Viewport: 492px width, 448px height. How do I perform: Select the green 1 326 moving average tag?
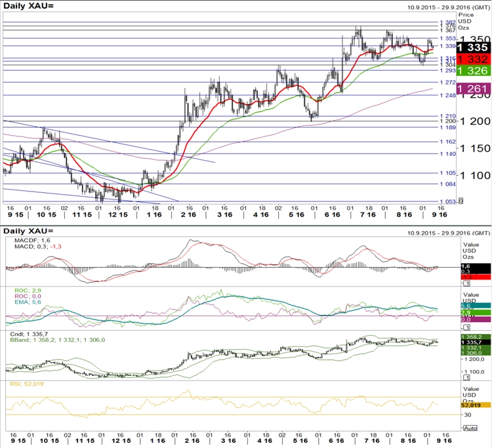click(473, 71)
